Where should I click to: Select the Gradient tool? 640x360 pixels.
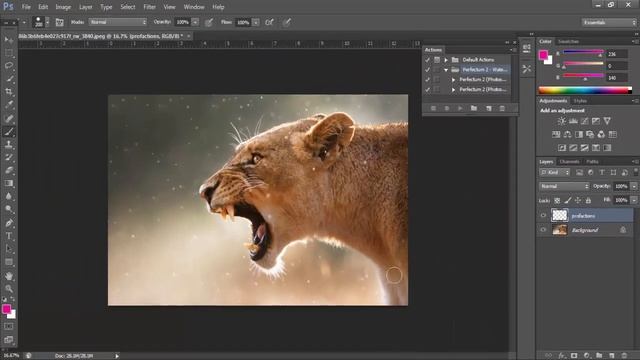pyautogui.click(x=9, y=184)
